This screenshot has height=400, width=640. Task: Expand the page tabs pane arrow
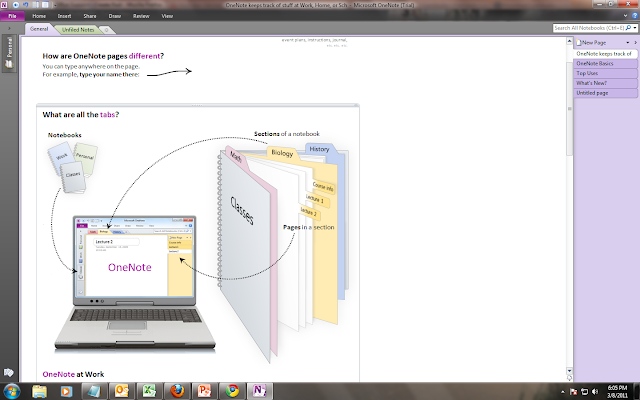[636, 42]
